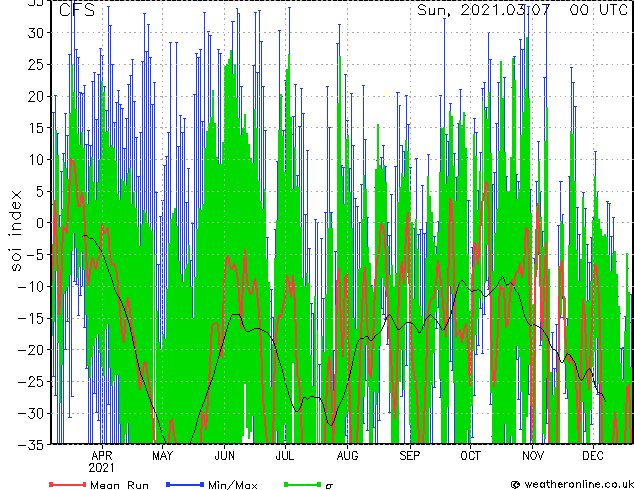This screenshot has height=490, width=634.
Task: Click the 30 value on the y-axis
Action: [x=36, y=33]
